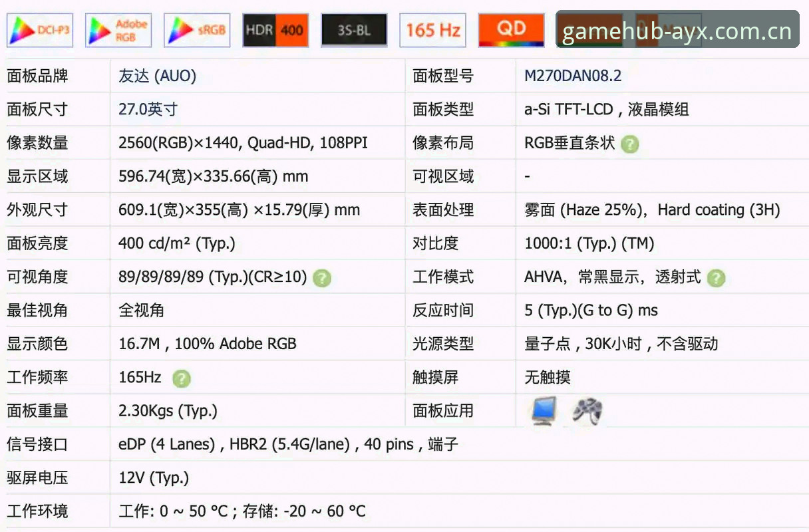
Task: Click the AHVA, 常黑显示, 透射式 value
Action: click(x=613, y=277)
